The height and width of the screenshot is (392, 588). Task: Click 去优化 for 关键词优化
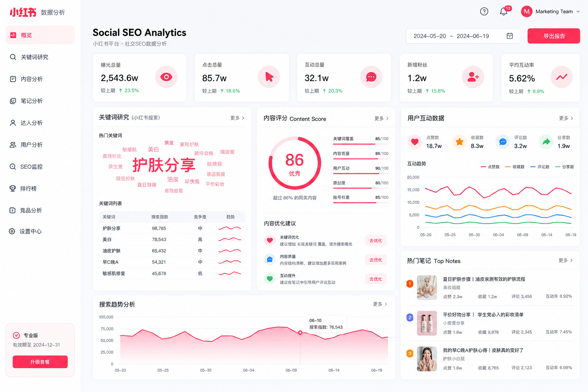(x=376, y=240)
